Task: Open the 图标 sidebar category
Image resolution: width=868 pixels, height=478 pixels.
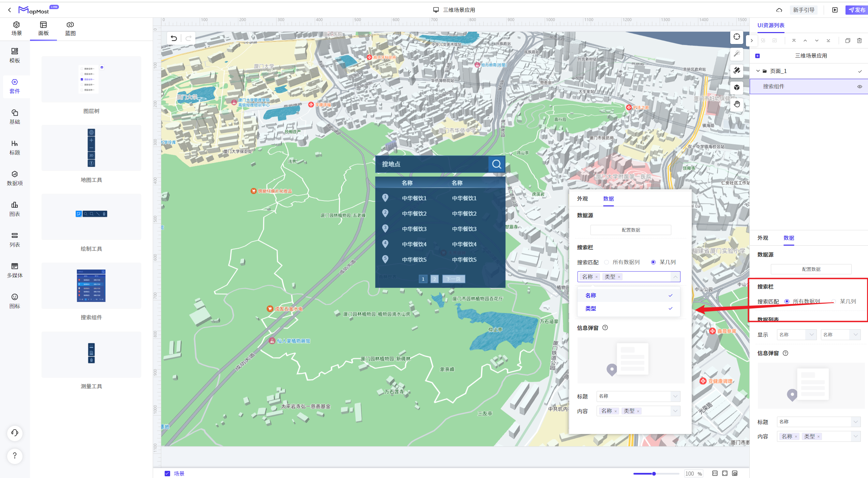Action: [x=15, y=301]
